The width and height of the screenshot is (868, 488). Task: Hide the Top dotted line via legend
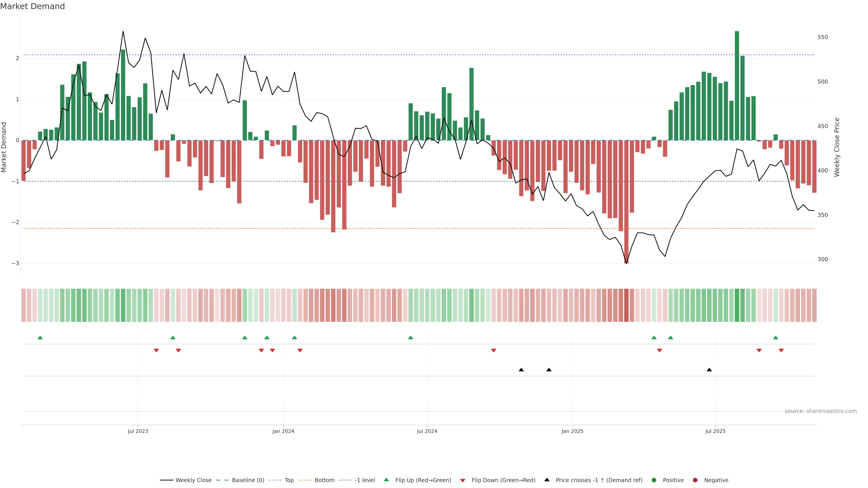click(x=289, y=480)
